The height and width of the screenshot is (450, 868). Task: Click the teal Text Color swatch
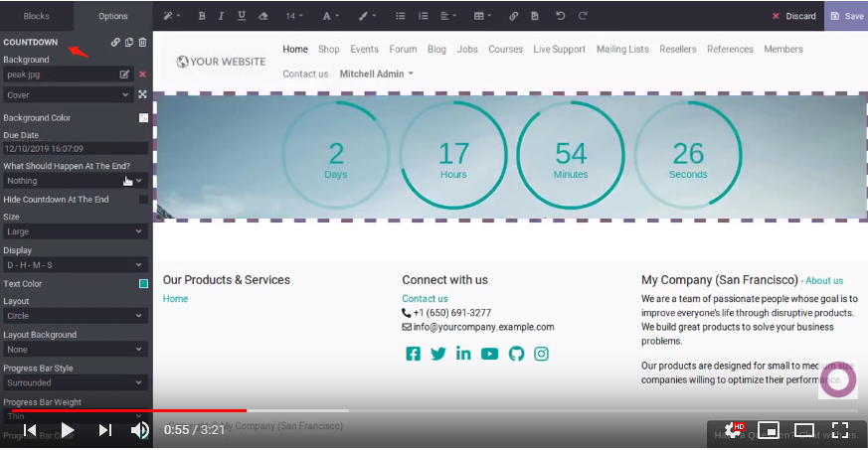(x=143, y=284)
